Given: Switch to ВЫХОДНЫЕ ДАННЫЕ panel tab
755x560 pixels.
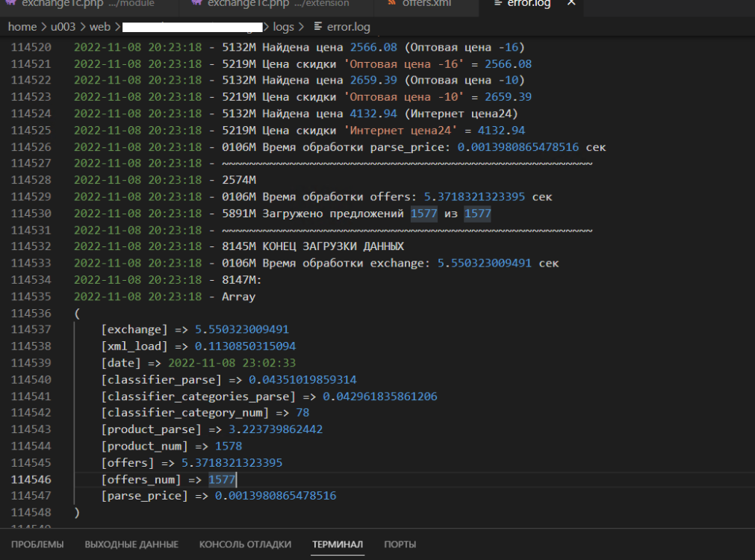Looking at the screenshot, I should coord(131,544).
